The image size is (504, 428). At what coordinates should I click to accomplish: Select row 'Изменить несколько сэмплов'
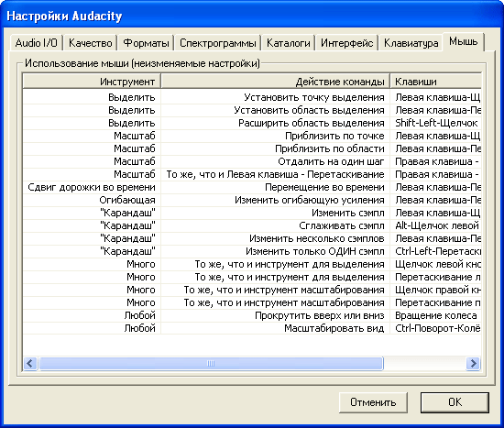[252, 238]
